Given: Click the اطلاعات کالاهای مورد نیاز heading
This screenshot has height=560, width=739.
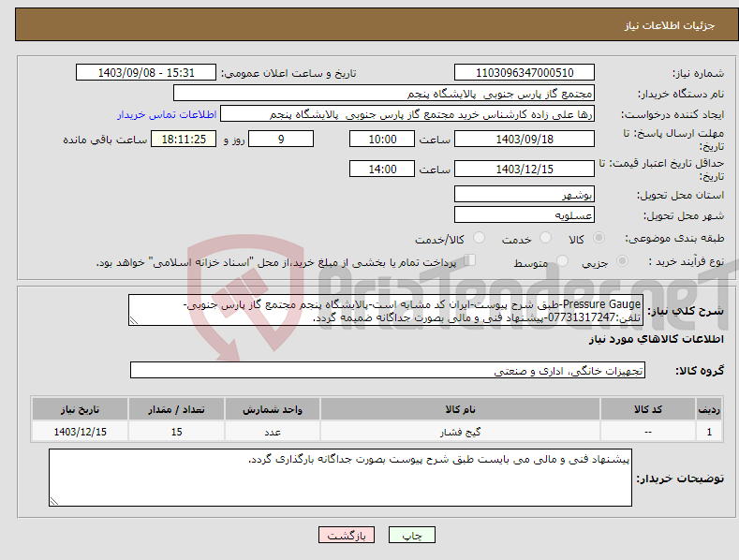Looking at the screenshot, I should [x=656, y=339].
